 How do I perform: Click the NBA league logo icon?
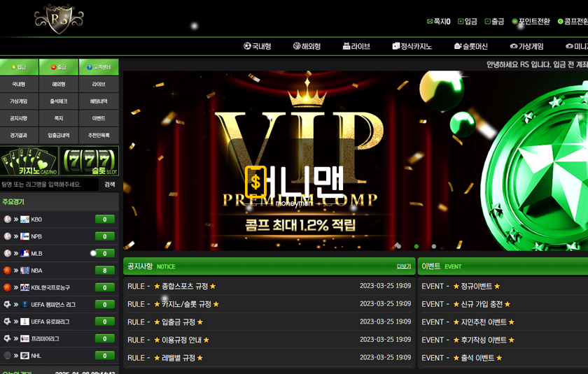click(x=24, y=271)
